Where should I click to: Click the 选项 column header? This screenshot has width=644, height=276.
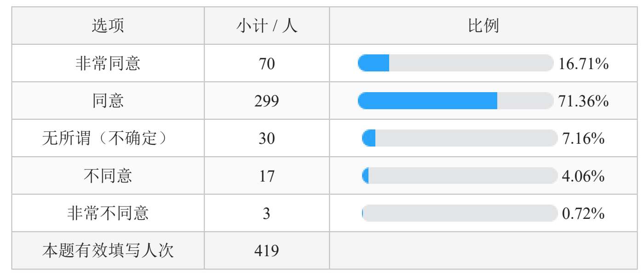pos(108,26)
